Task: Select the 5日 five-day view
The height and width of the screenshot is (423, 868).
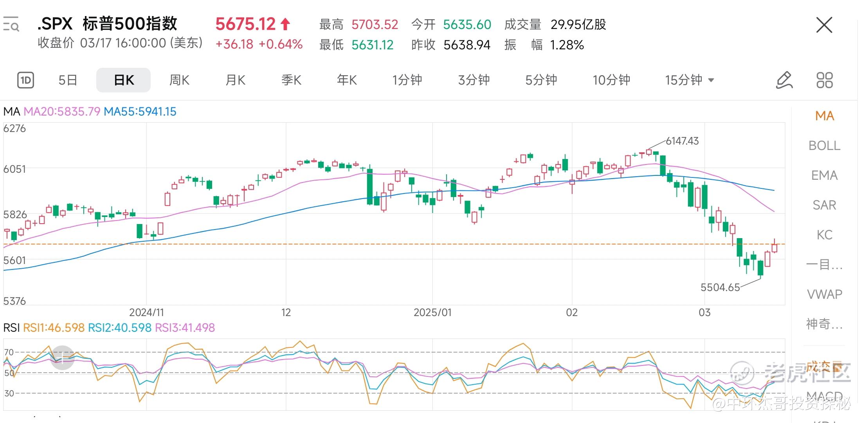Action: point(68,80)
